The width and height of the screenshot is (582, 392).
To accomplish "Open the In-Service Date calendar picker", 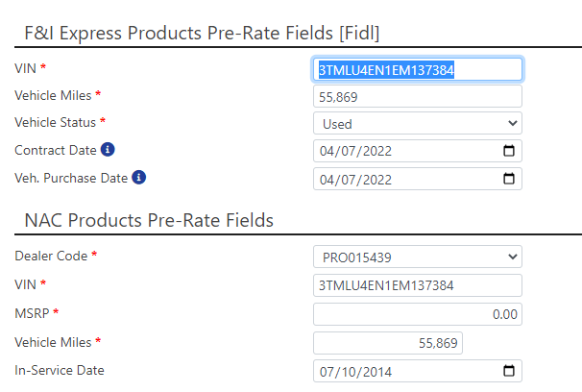I will 509,371.
